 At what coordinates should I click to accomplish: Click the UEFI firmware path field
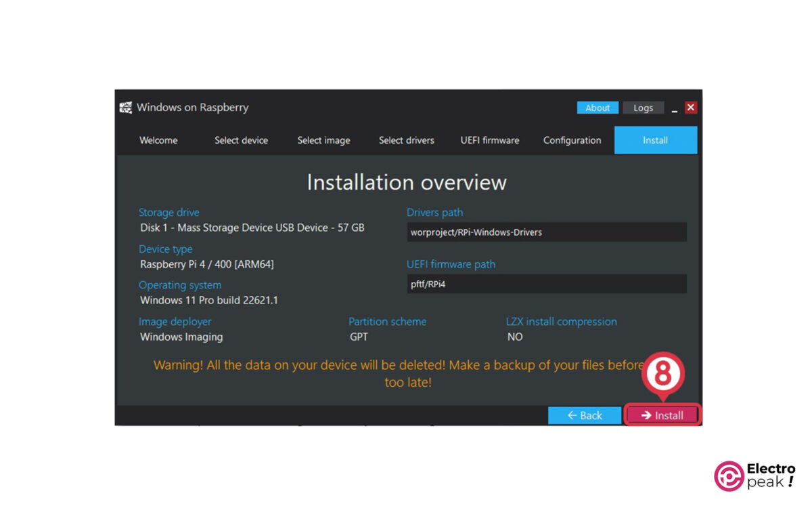(x=547, y=284)
